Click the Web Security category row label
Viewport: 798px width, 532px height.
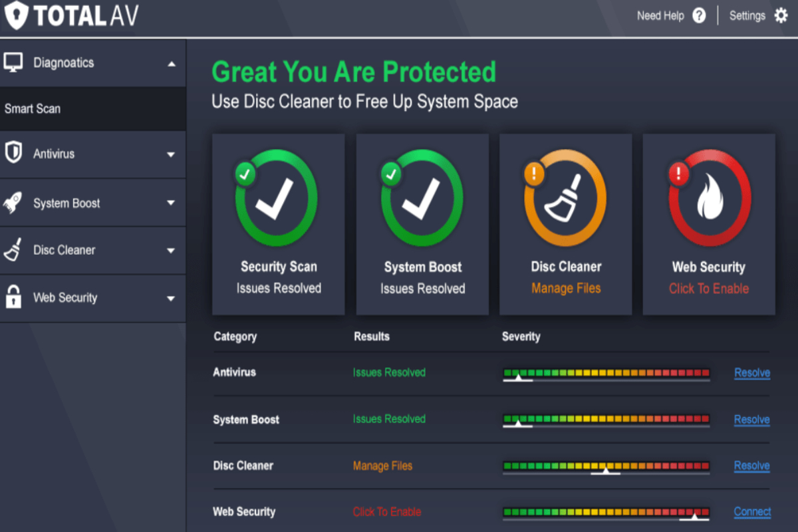pyautogui.click(x=244, y=511)
